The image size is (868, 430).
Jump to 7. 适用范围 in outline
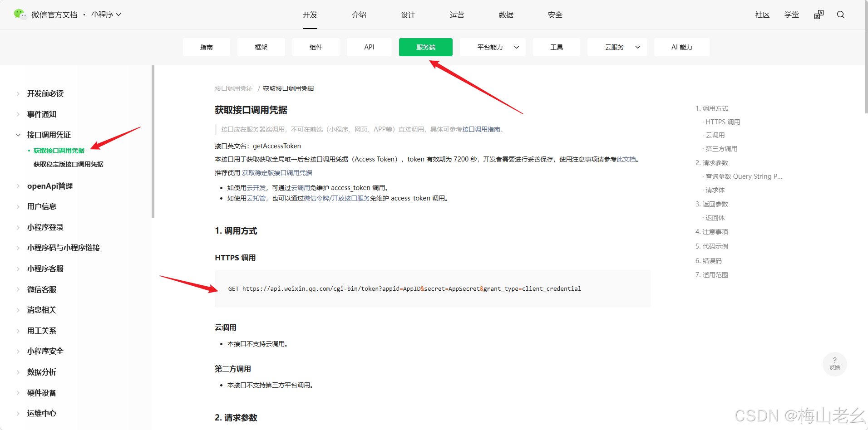(x=712, y=275)
